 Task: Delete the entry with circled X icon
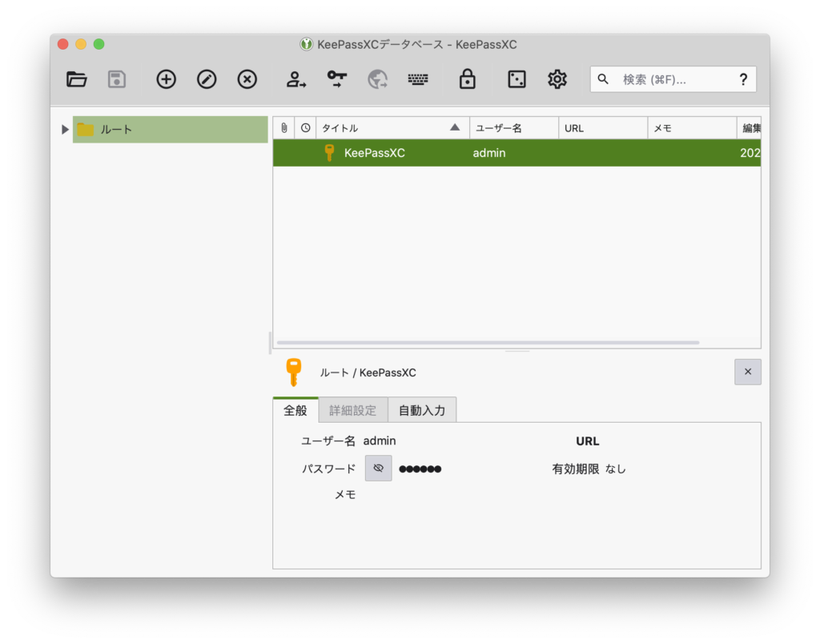(247, 79)
